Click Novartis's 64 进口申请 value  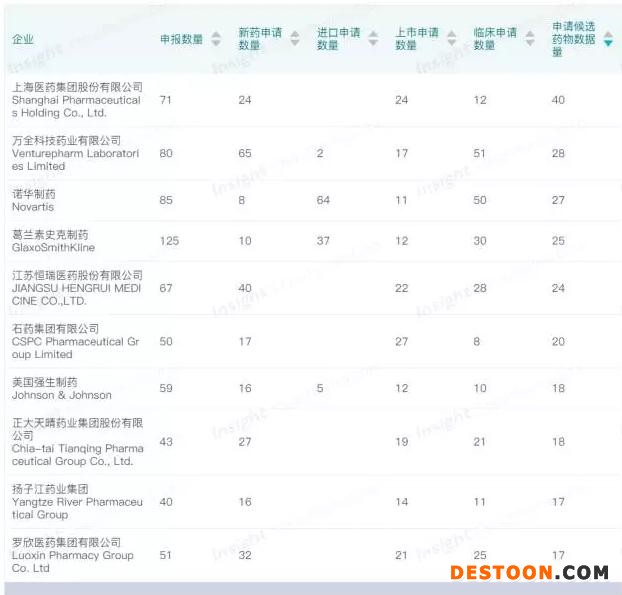324,200
